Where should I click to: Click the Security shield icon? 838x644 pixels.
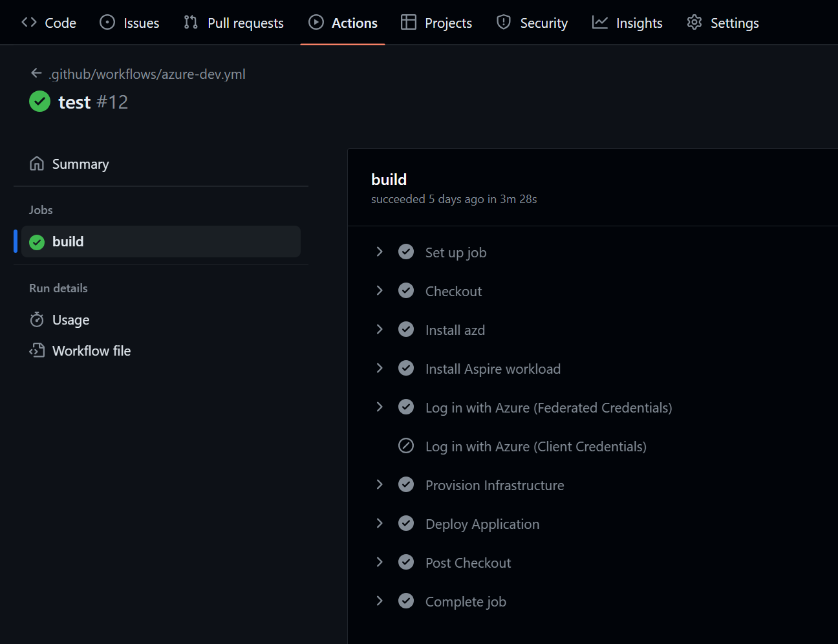(503, 22)
